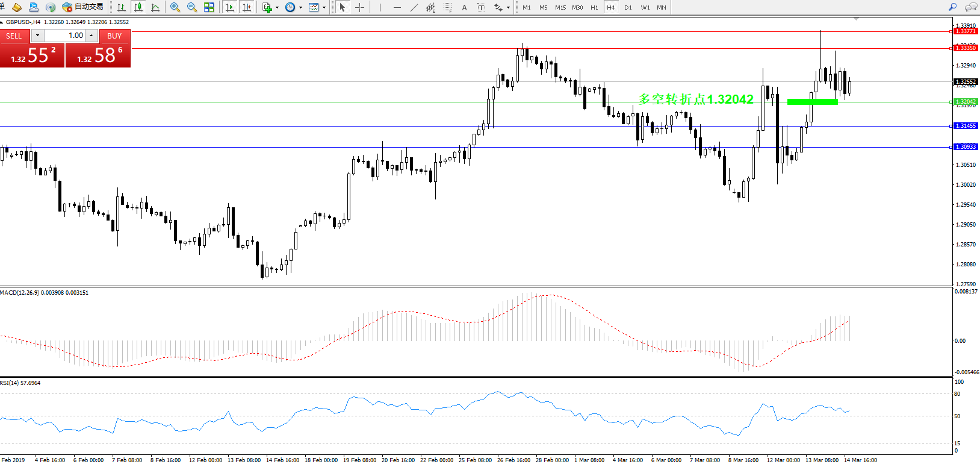Switch timeframe to D1
Image resolution: width=980 pixels, height=467 pixels.
[x=628, y=7]
